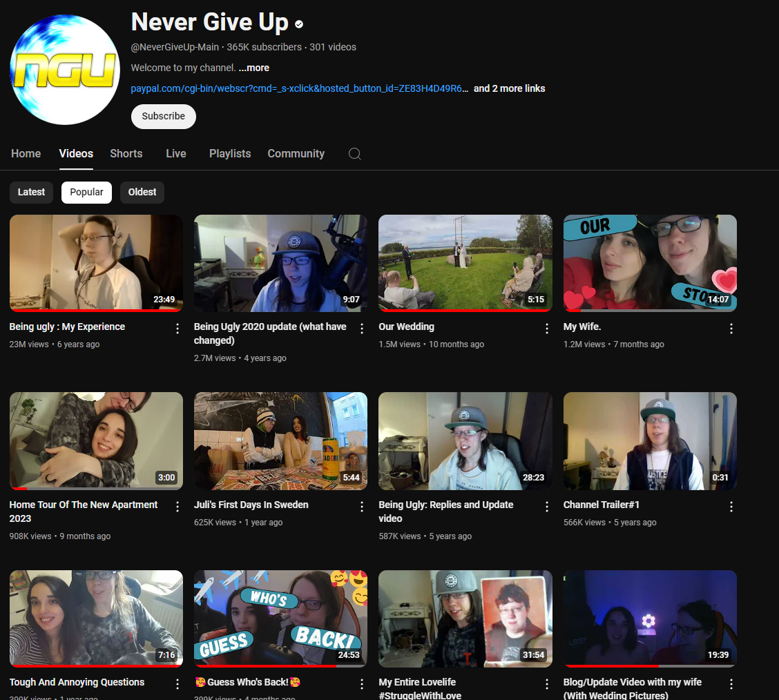Open options for Being Ugly: Replies and Update video

tap(546, 507)
